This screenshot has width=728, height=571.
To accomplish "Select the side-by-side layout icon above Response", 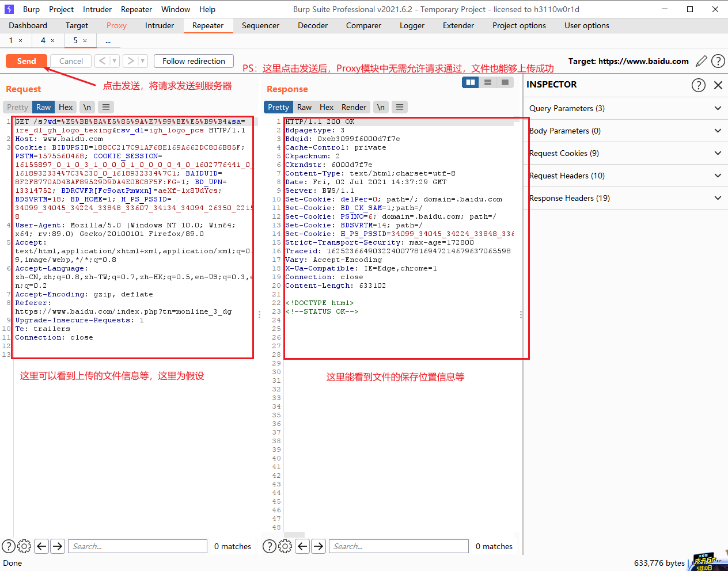I will click(470, 82).
